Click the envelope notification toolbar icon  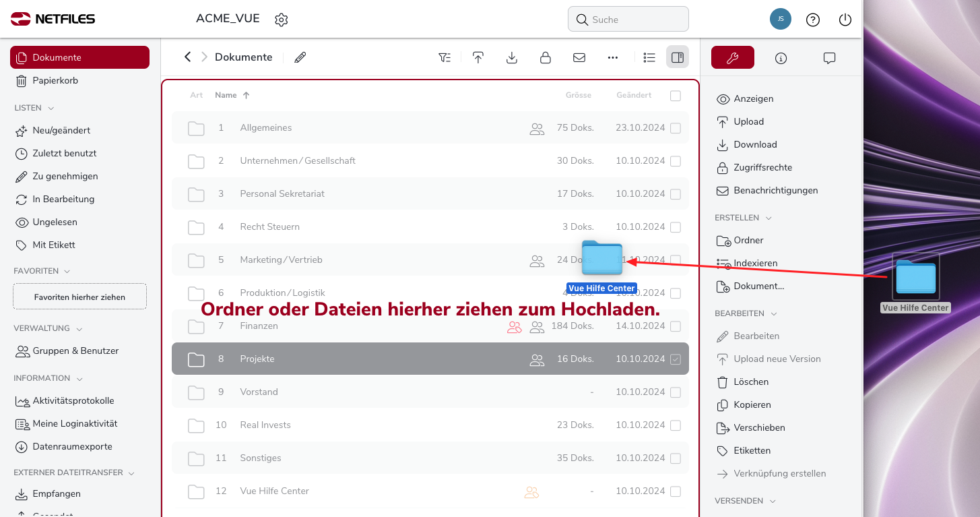(579, 57)
